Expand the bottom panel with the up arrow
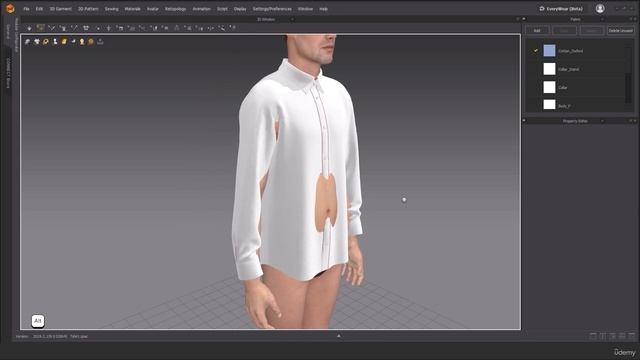The height and width of the screenshot is (360, 640). coord(339,336)
